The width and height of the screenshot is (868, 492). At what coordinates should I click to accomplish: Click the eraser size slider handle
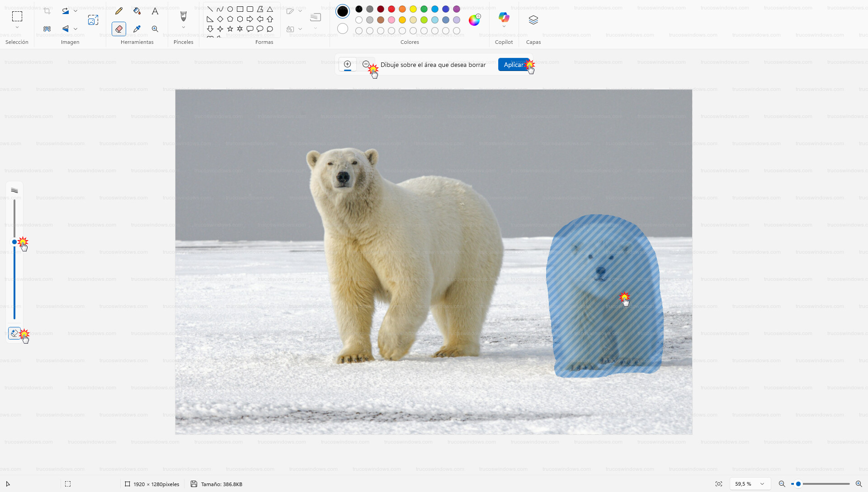pyautogui.click(x=14, y=242)
